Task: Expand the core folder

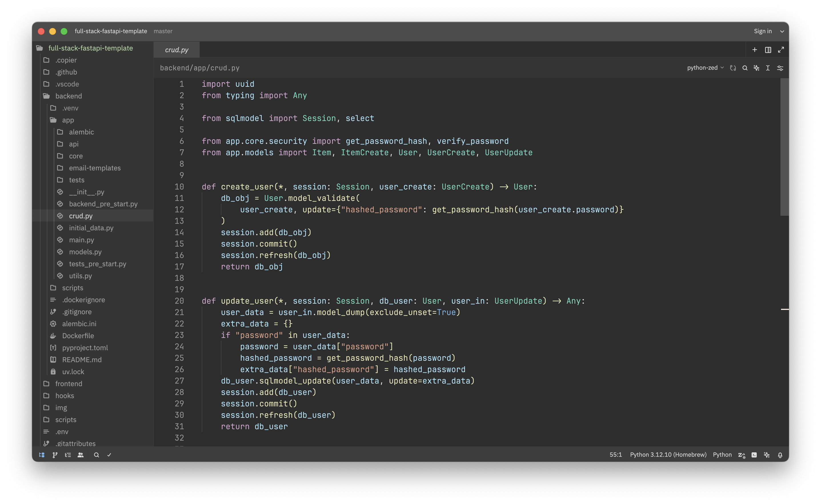Action: [x=93, y=156]
